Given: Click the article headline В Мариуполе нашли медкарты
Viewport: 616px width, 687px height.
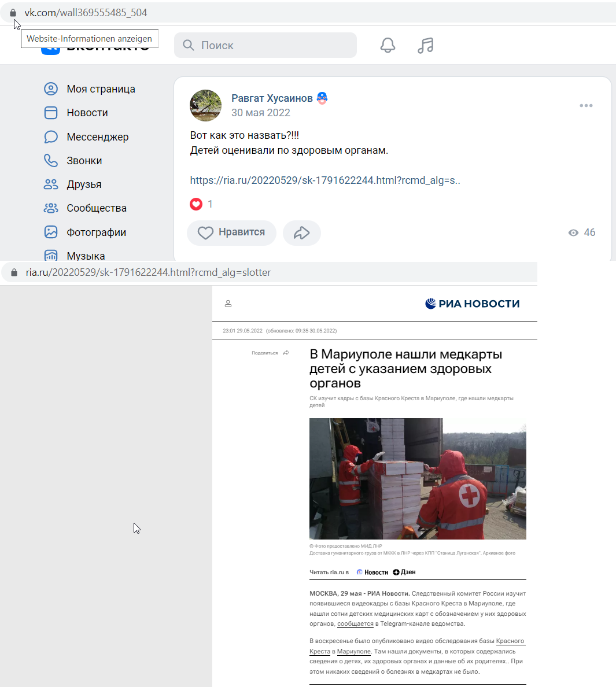Looking at the screenshot, I should click(405, 368).
